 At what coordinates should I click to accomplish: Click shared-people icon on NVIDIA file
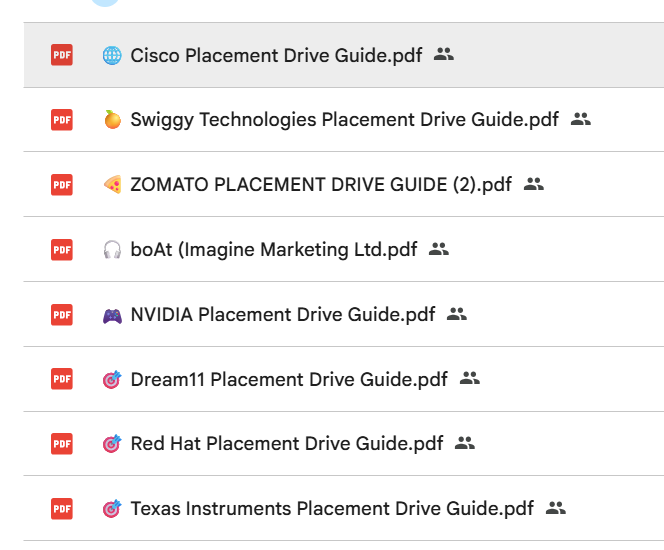(457, 315)
